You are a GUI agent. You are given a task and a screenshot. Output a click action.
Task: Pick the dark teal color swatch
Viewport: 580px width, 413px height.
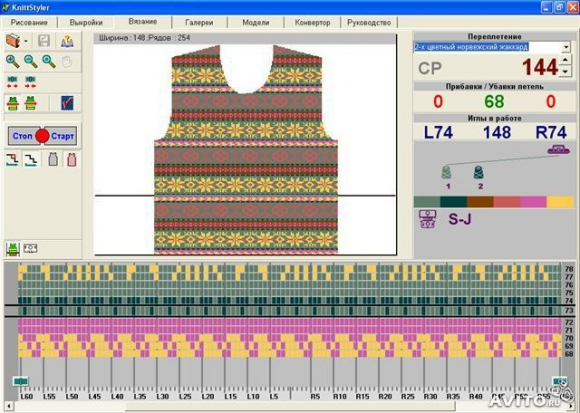[x=453, y=202]
